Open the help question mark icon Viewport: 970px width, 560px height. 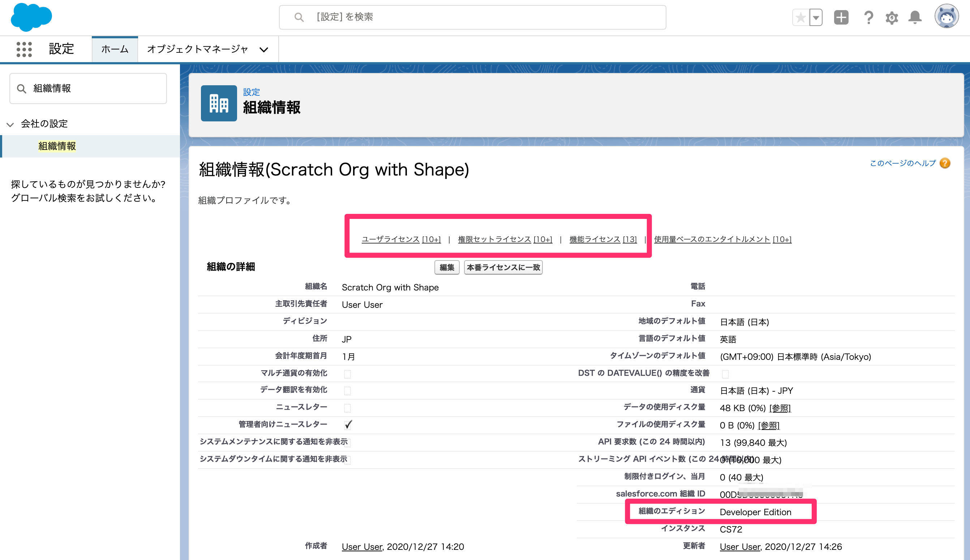868,17
